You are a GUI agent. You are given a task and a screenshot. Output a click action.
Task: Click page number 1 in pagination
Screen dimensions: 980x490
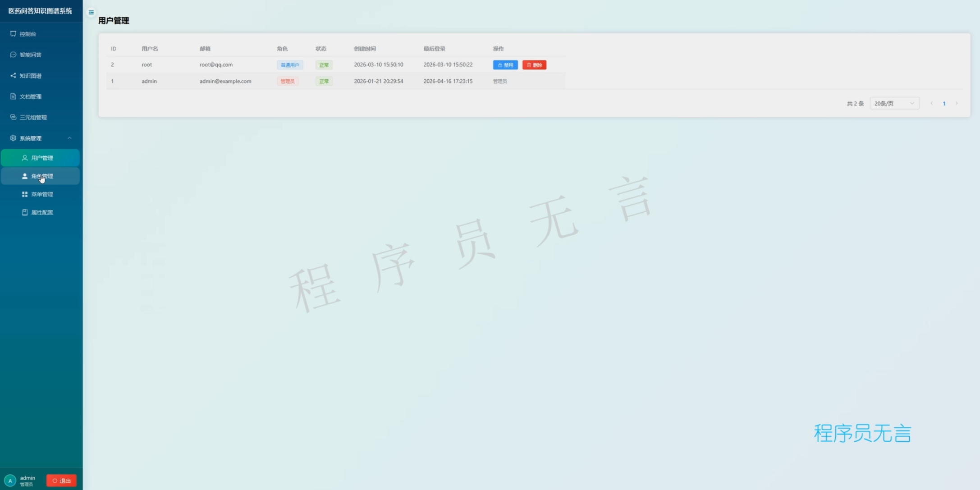click(944, 104)
